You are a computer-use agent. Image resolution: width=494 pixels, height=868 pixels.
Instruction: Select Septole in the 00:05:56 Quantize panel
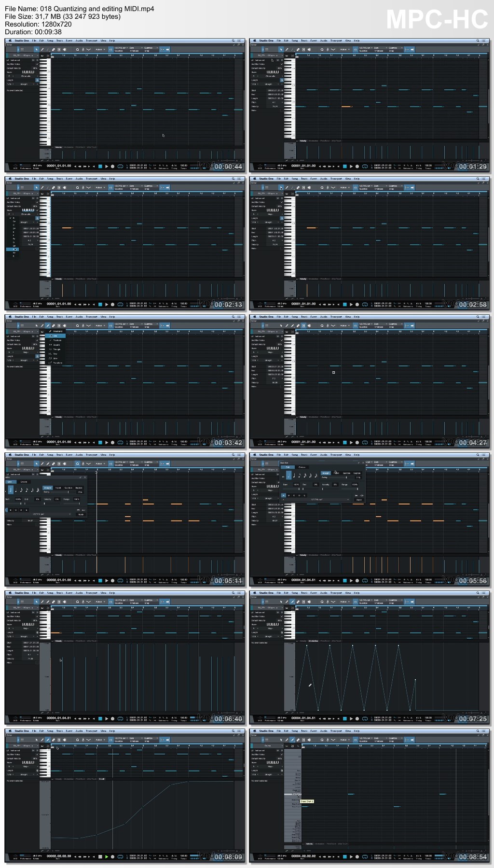[357, 473]
